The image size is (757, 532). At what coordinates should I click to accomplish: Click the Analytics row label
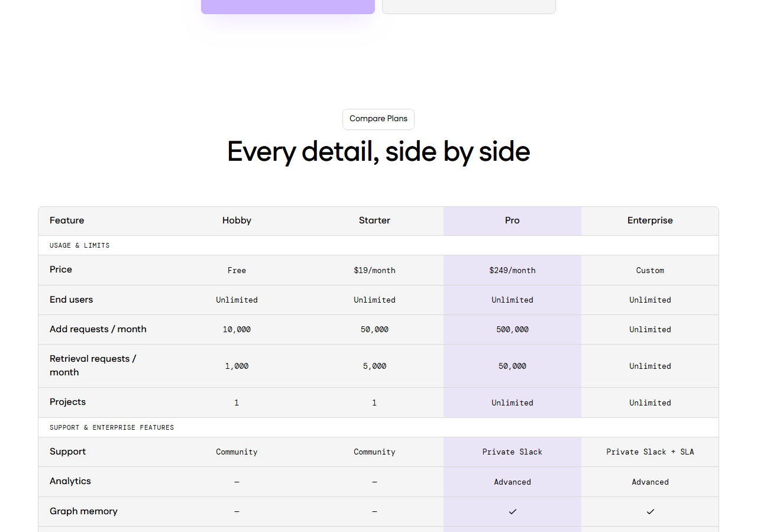point(70,481)
